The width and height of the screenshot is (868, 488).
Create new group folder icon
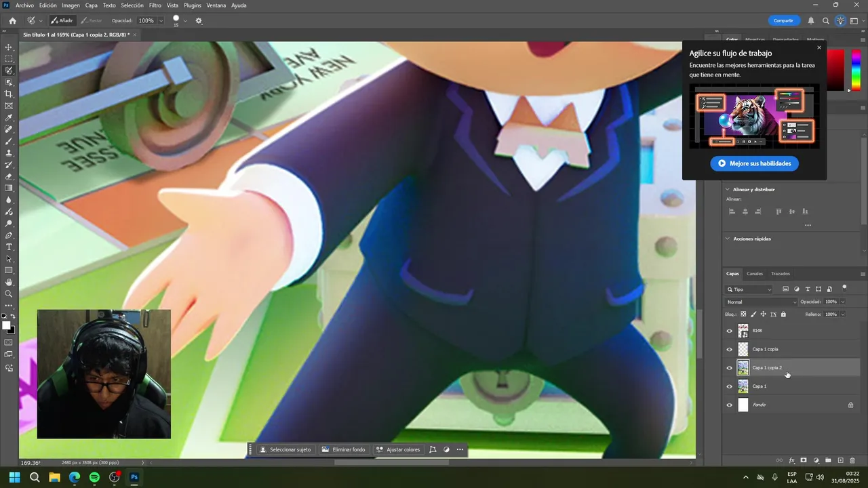(x=828, y=461)
